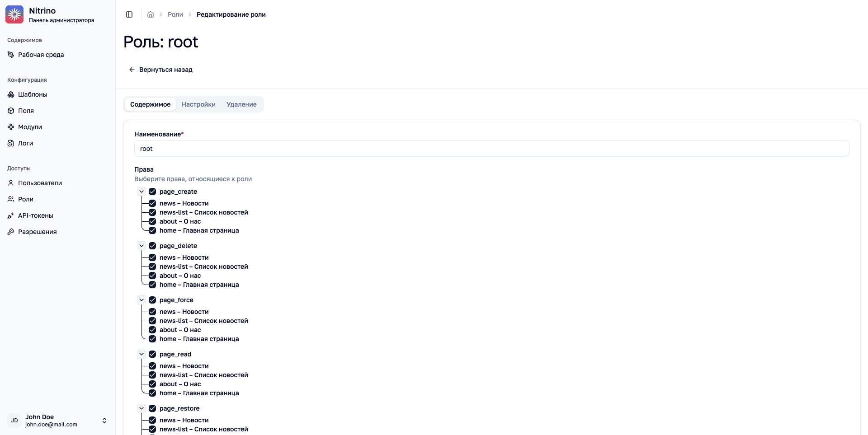This screenshot has height=435, width=868.
Task: Click the back arrow before Вернуться назад
Action: coord(132,70)
